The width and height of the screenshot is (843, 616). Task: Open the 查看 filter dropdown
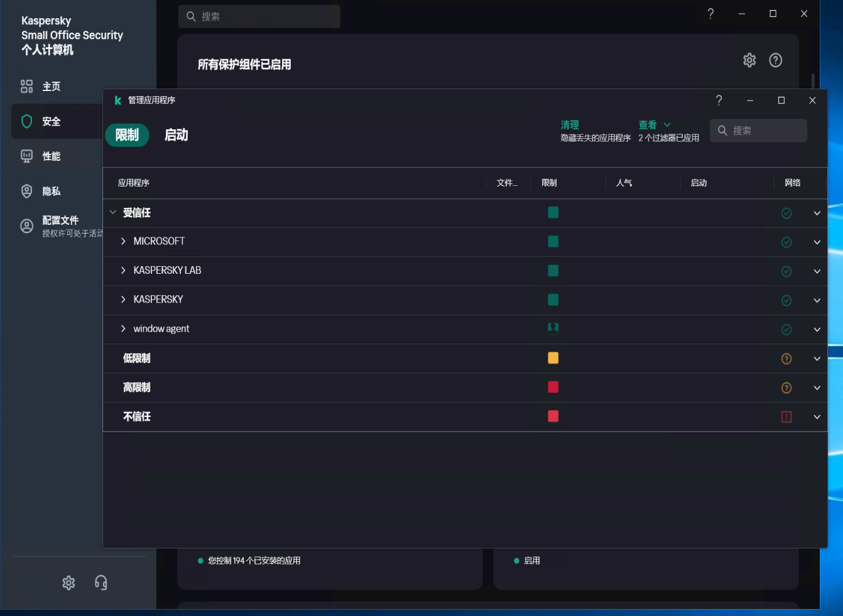(655, 125)
